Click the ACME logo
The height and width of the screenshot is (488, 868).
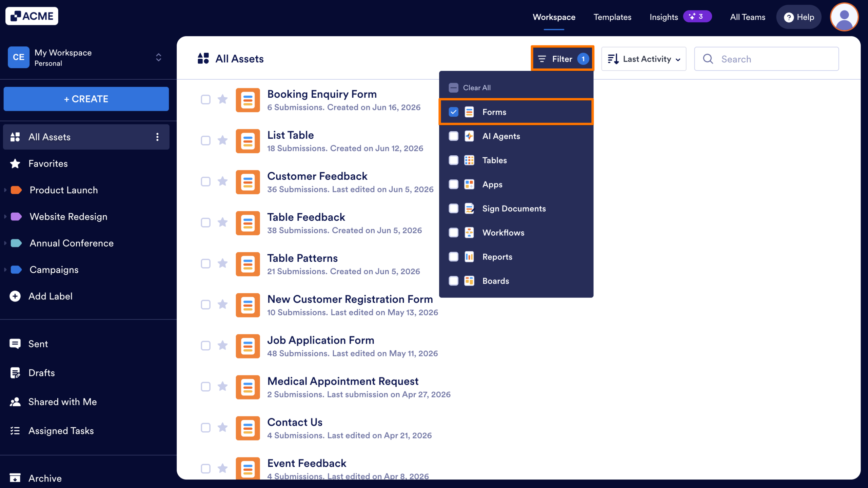32,16
